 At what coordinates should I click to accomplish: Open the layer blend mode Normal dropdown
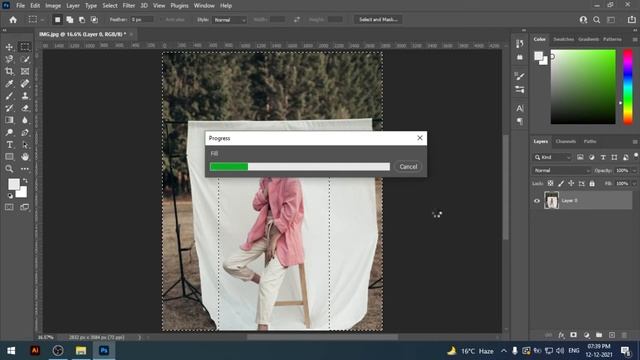click(561, 171)
